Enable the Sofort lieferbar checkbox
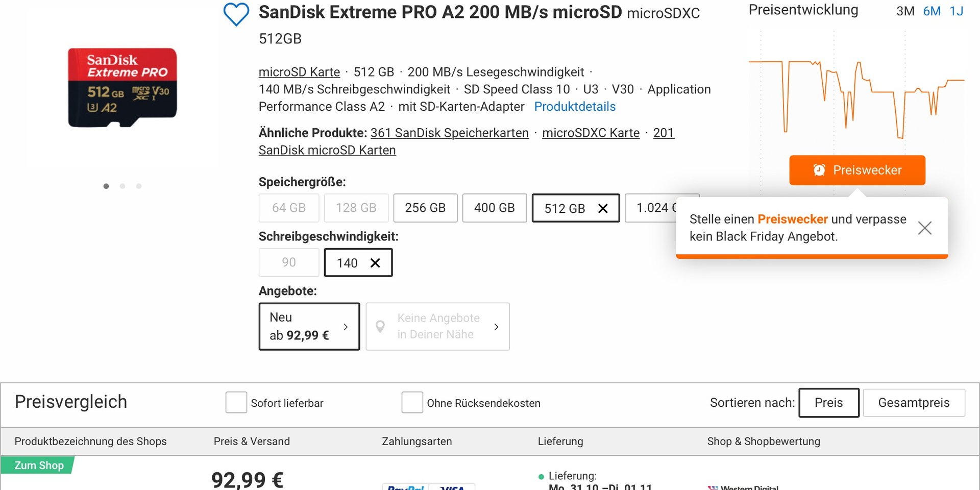Viewport: 980px width, 490px height. (236, 403)
